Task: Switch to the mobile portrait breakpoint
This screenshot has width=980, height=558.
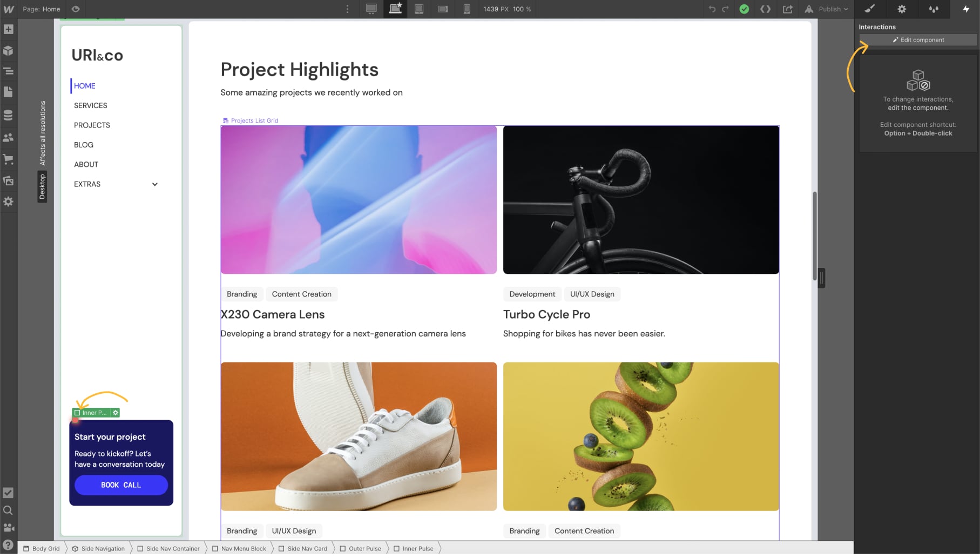Action: [x=467, y=9]
